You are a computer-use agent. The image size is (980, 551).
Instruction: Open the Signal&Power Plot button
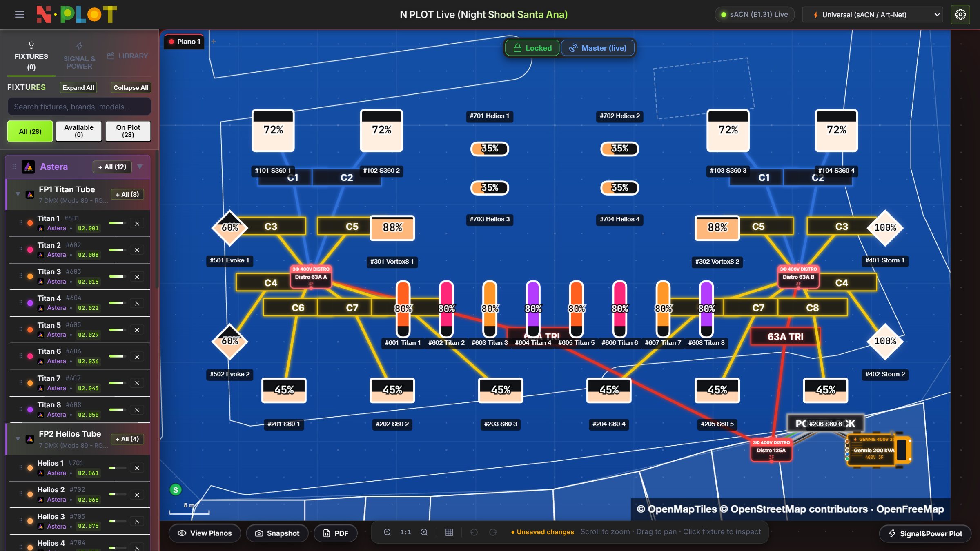click(925, 533)
